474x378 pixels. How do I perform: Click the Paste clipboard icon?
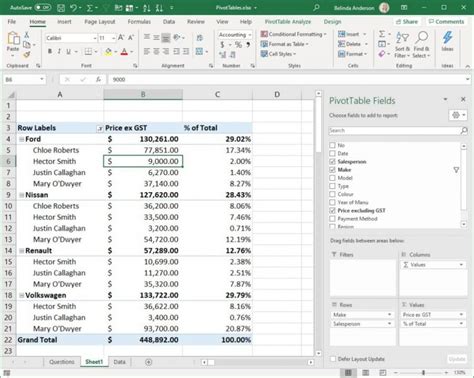click(13, 39)
